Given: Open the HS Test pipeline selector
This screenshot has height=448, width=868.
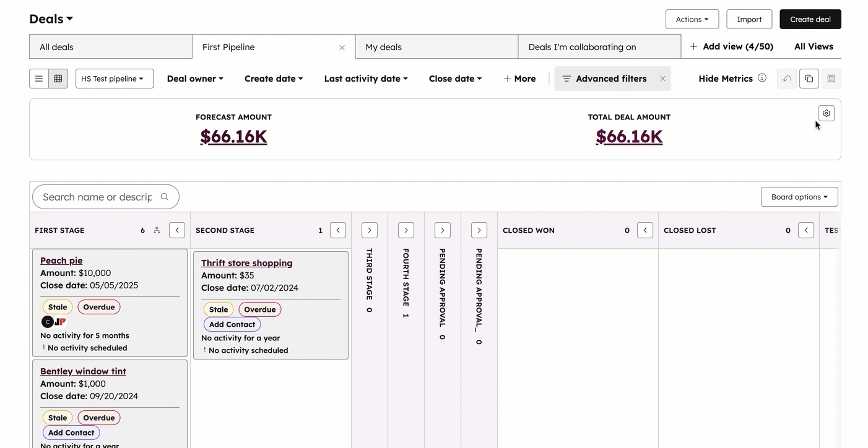Looking at the screenshot, I should tap(114, 79).
